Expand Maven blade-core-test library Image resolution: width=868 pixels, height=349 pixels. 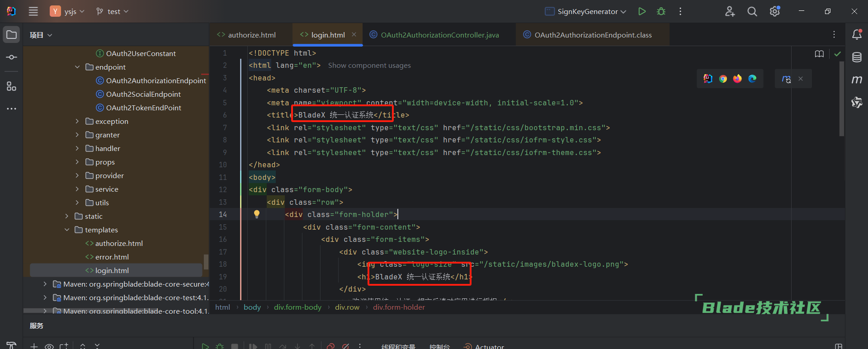45,297
